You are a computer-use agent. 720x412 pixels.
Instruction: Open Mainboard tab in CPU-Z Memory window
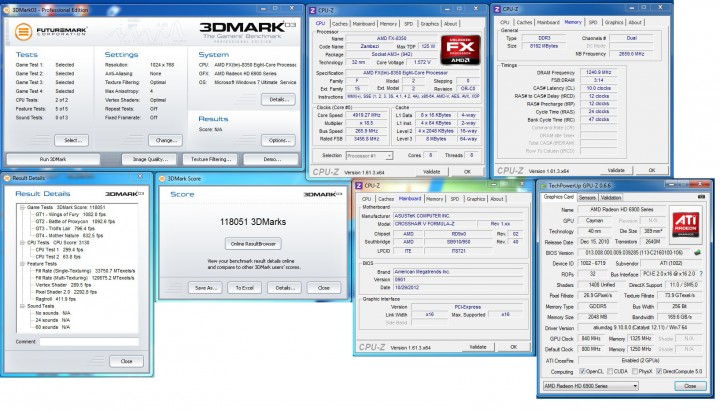548,22
